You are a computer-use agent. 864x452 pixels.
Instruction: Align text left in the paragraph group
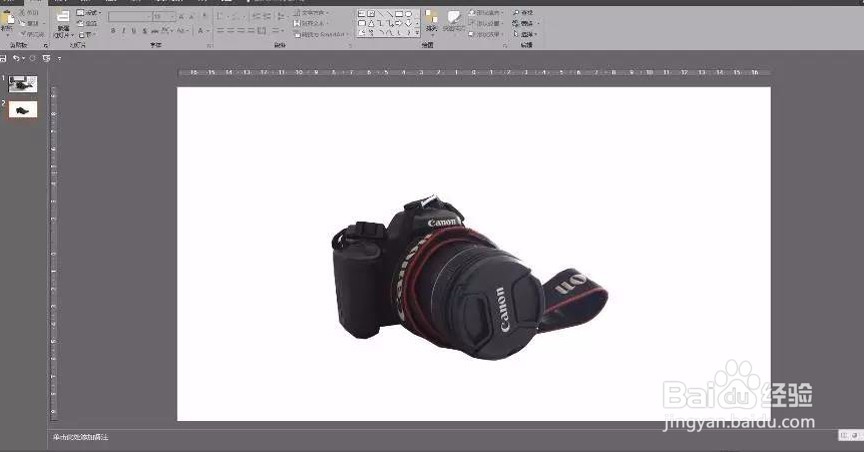coord(220,30)
